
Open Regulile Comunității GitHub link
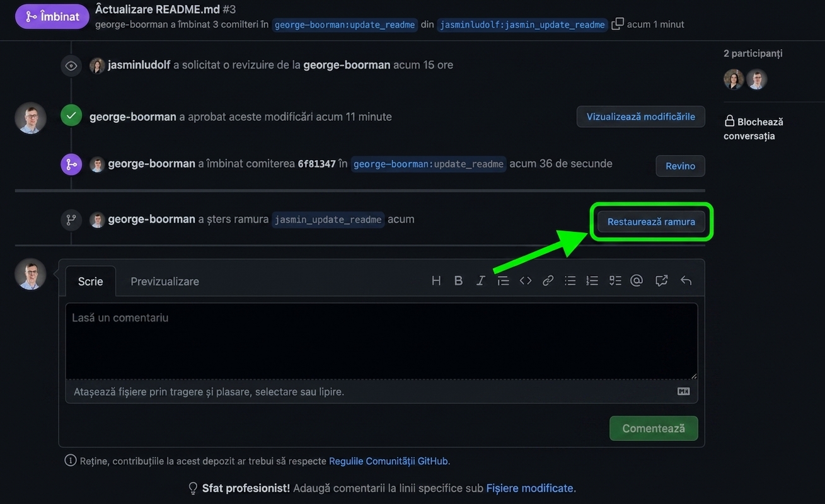click(389, 461)
